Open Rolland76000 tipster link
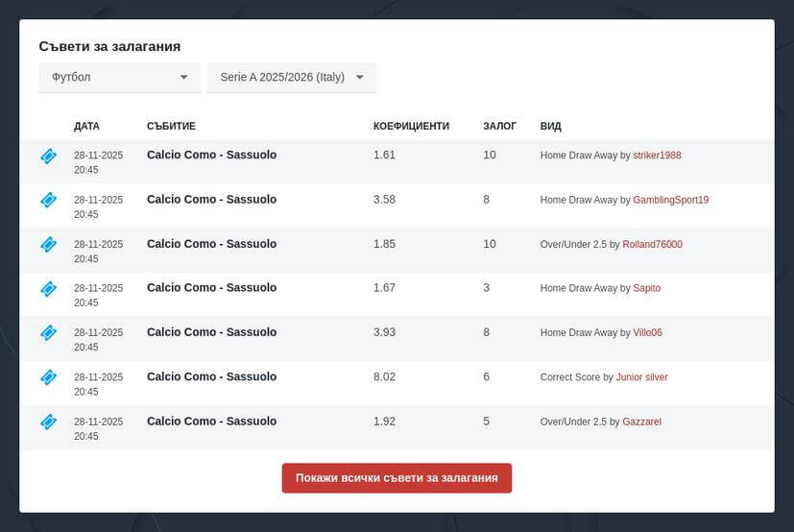794x532 pixels. click(652, 244)
